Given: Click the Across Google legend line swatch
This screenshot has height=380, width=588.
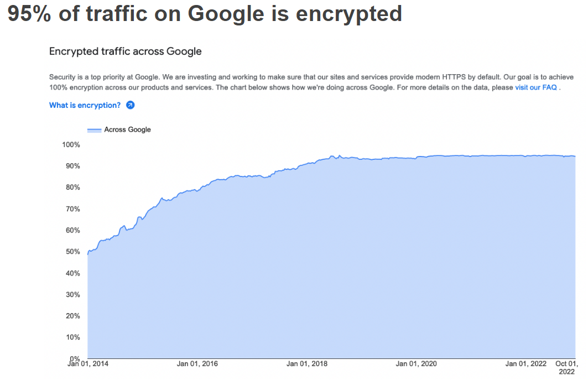Looking at the screenshot, I should tap(95, 130).
